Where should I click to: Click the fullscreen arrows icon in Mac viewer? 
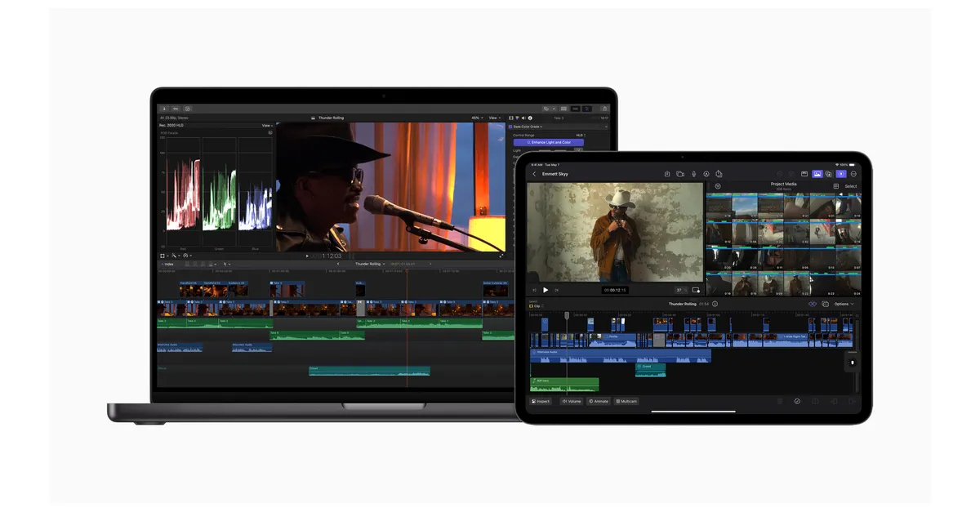pos(501,256)
